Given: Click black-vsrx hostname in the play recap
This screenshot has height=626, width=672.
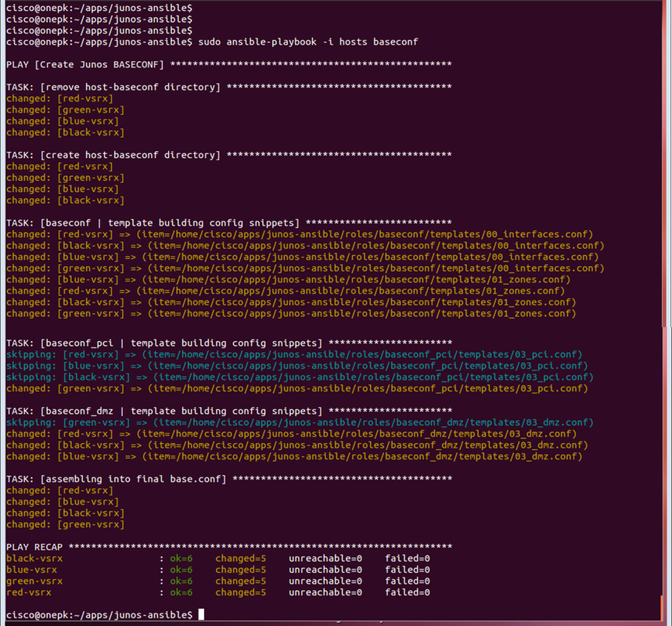Looking at the screenshot, I should tap(34, 558).
